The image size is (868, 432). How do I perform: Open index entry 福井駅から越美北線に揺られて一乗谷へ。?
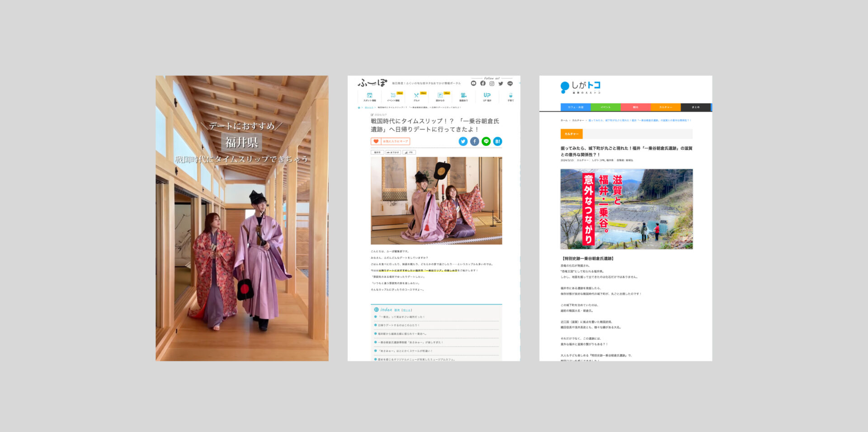[x=402, y=334]
